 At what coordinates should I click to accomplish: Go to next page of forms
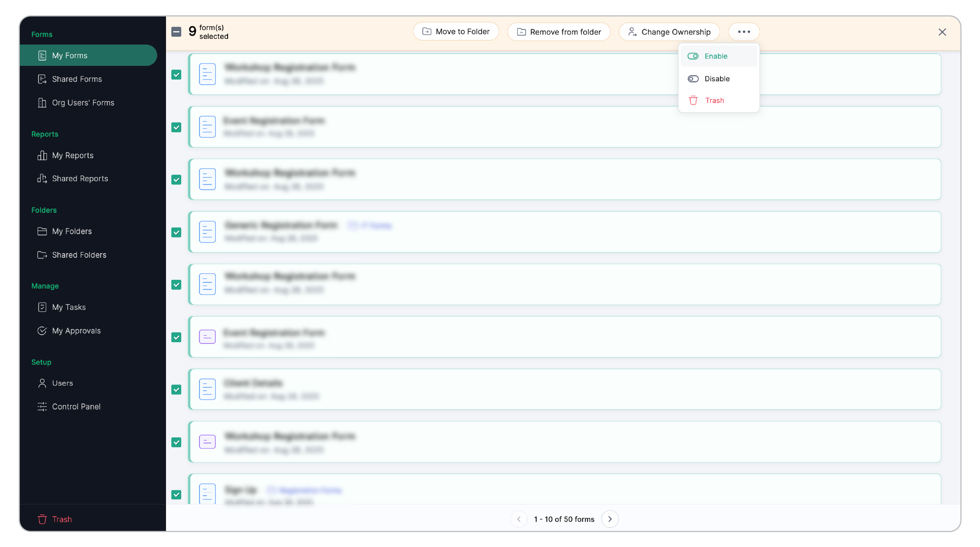[610, 519]
